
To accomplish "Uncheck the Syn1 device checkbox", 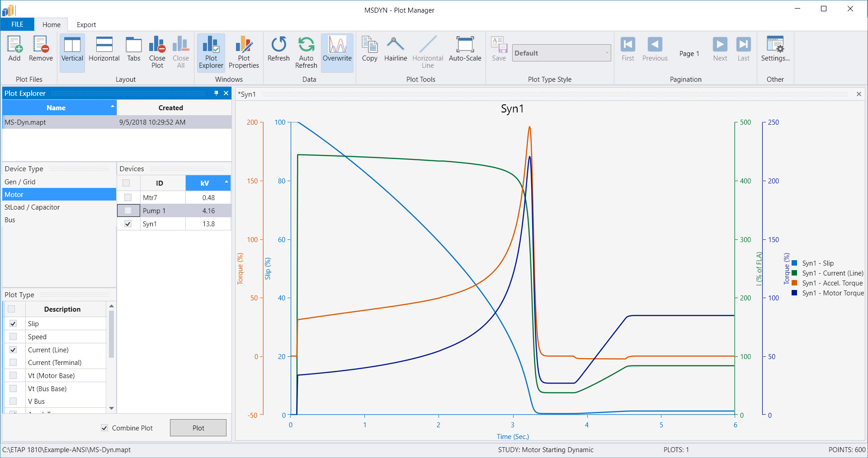I will (128, 224).
